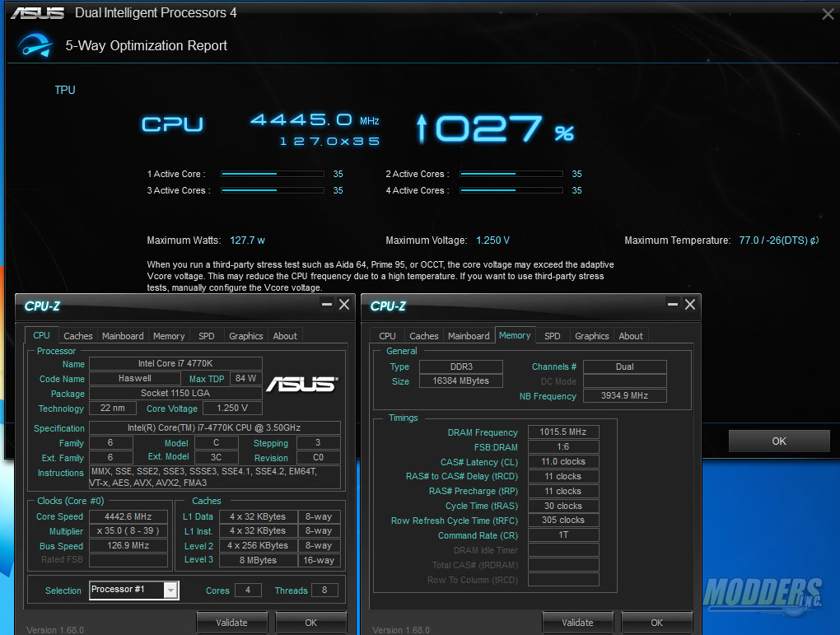Click the CPU frequency readout 4445.0 MHz
840x635 pixels.
point(315,119)
